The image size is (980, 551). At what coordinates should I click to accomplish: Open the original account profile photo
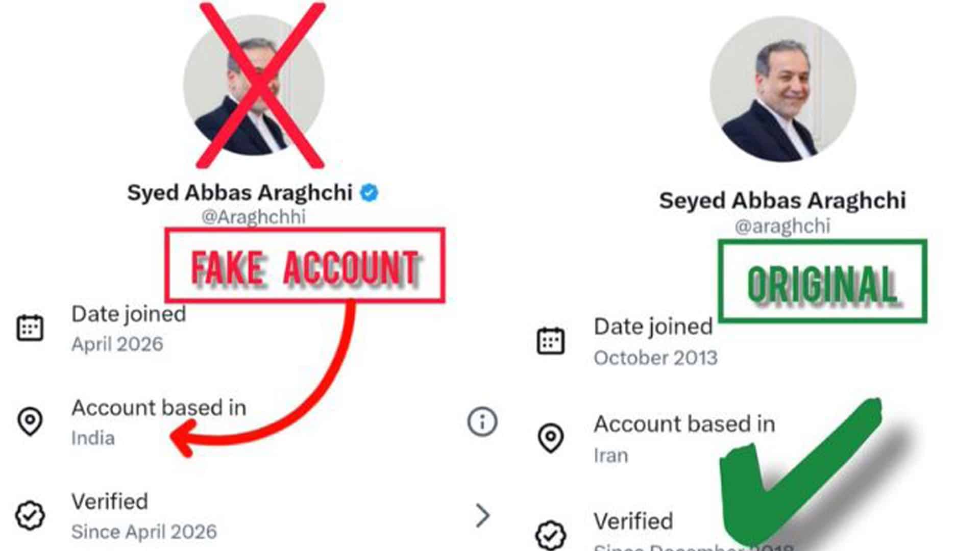pos(782,89)
